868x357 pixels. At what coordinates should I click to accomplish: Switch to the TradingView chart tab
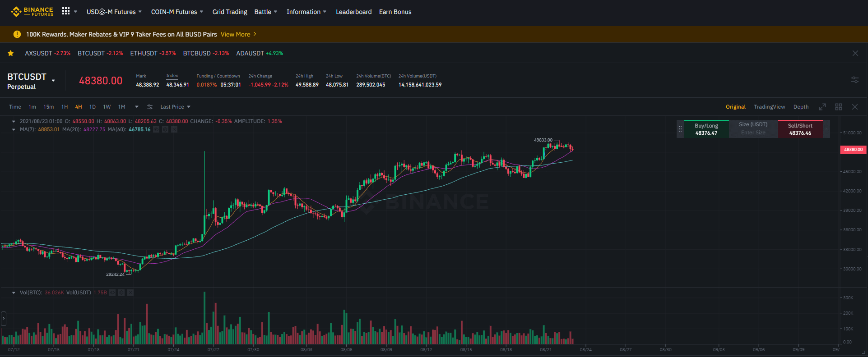770,107
